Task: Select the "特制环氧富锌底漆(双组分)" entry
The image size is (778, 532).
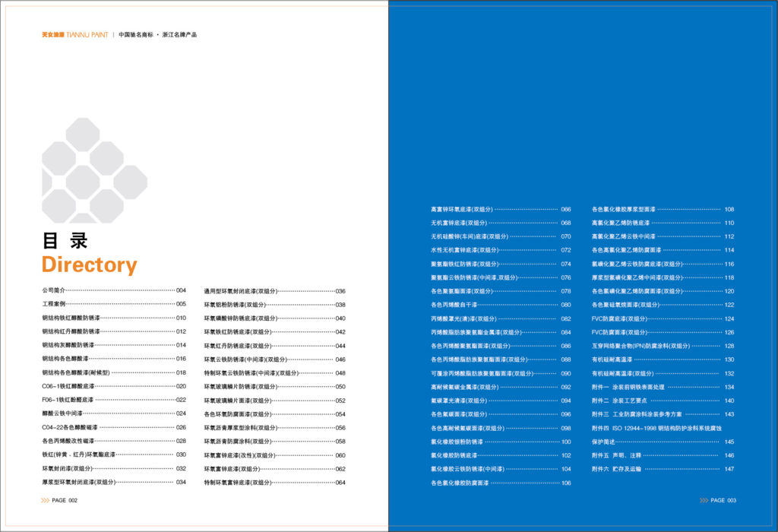Action: pos(275,483)
